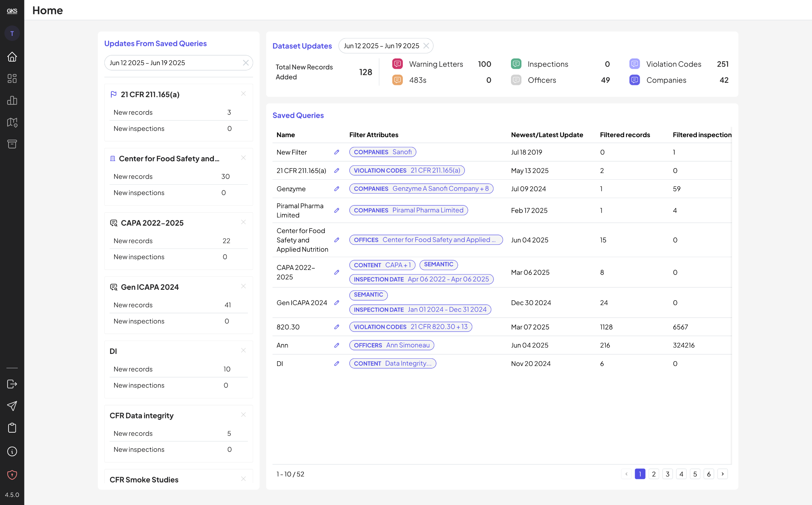Open the bar chart analytics icon
The height and width of the screenshot is (505, 812).
coord(12,100)
